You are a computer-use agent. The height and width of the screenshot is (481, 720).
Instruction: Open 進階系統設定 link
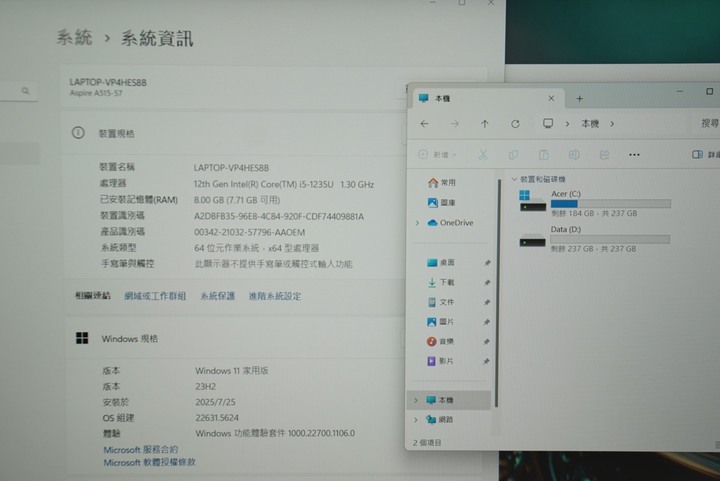pyautogui.click(x=275, y=296)
